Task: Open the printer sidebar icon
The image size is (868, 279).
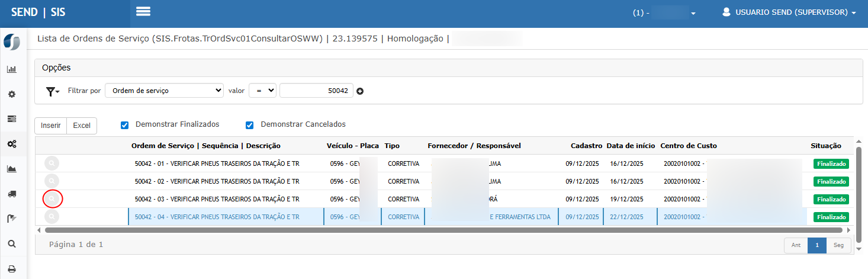Action: tap(11, 268)
